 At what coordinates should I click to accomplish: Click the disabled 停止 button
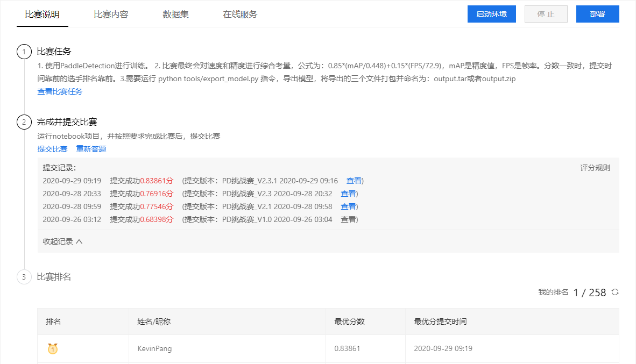[546, 13]
